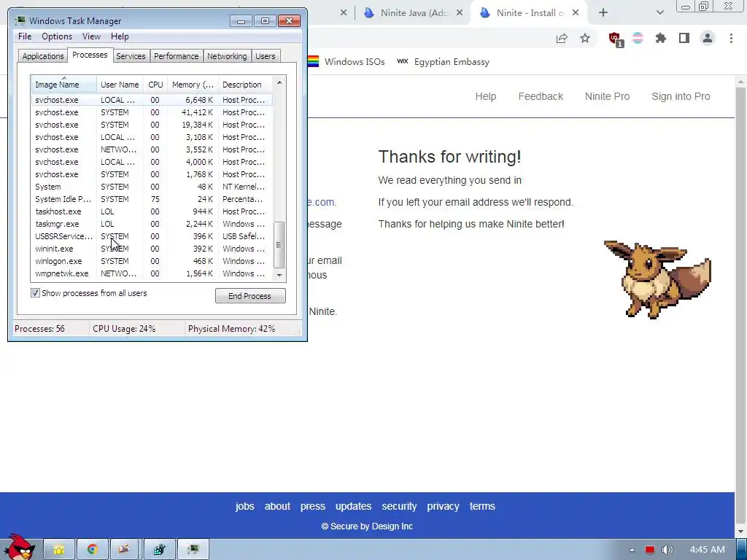Open the privacy footer link
This screenshot has height=560, width=747.
443,506
